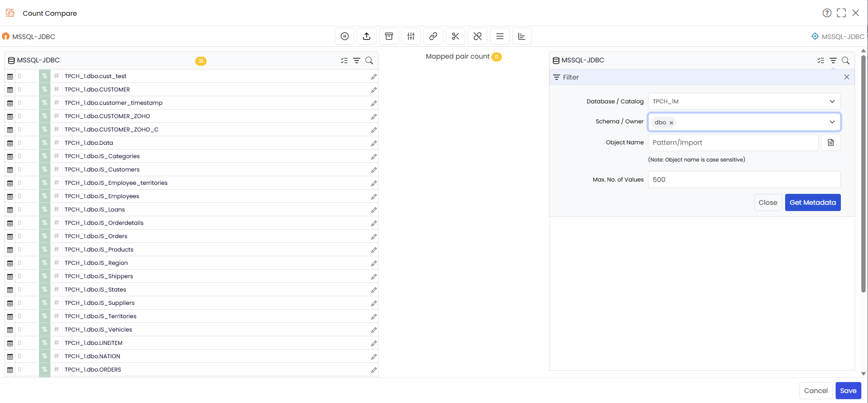Click table icon for TPCH_1.dbo.IS_Orders row
The image size is (868, 403).
click(10, 236)
